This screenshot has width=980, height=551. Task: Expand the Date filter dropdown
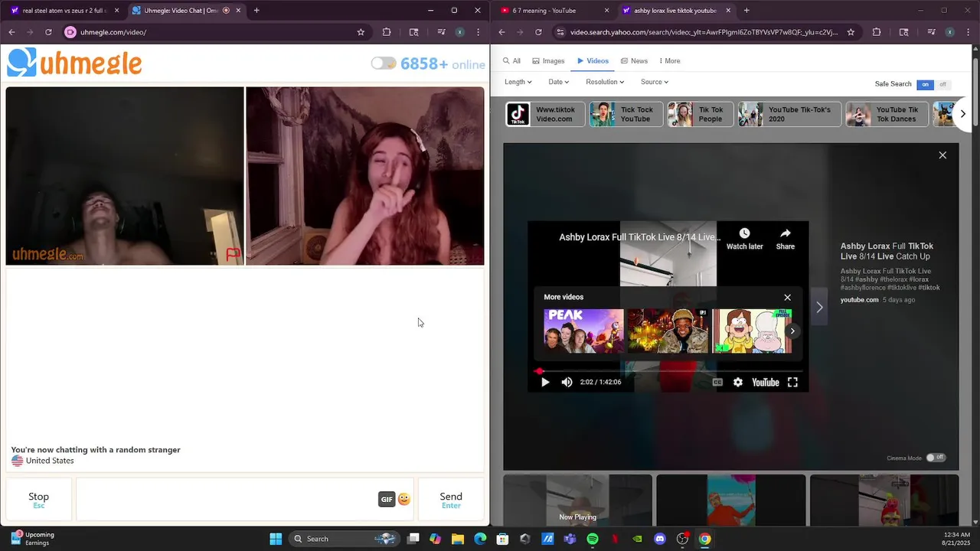pos(558,82)
